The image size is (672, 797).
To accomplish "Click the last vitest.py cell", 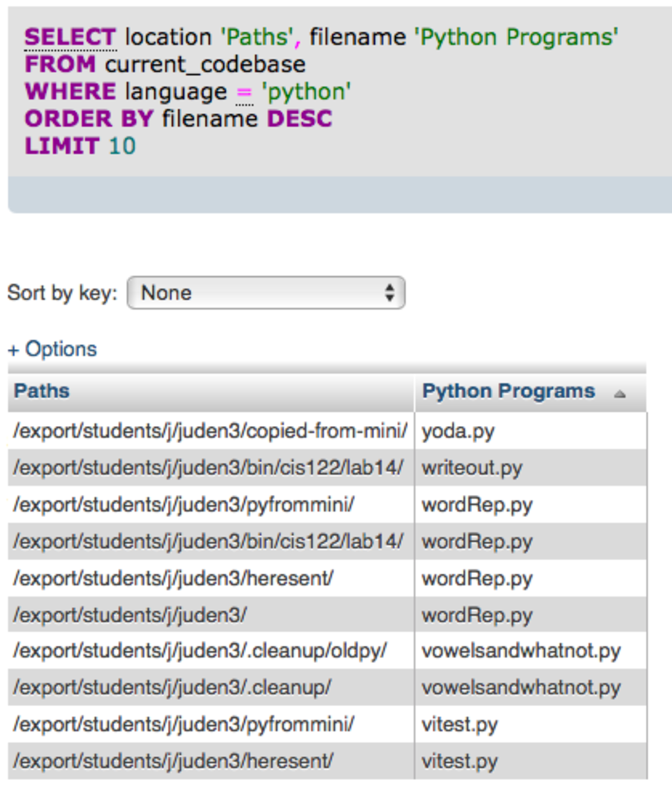I will (460, 761).
